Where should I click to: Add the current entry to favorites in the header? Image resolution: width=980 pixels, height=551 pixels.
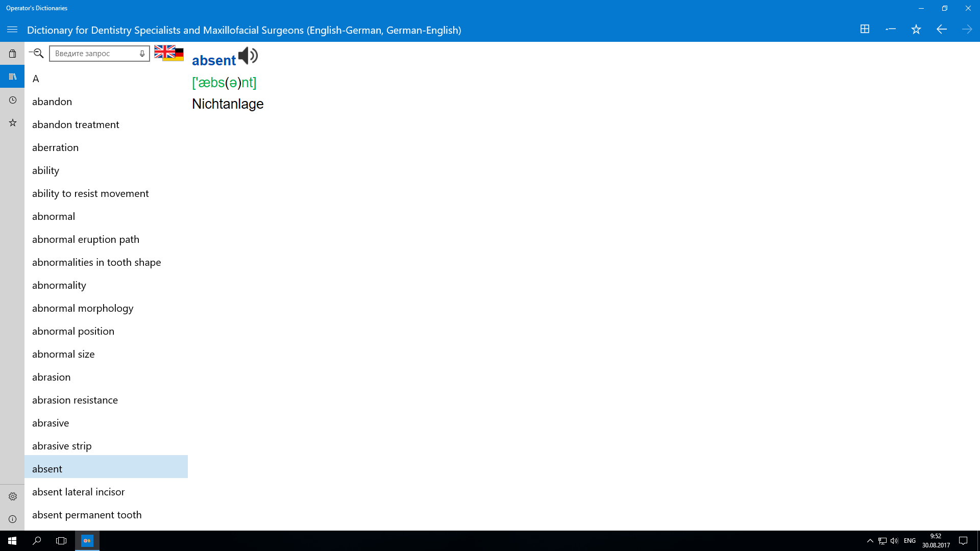pyautogui.click(x=916, y=30)
